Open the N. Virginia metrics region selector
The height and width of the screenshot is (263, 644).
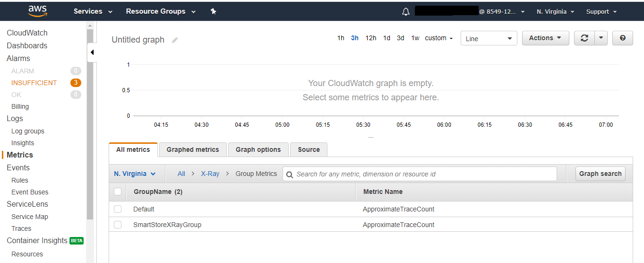point(135,174)
